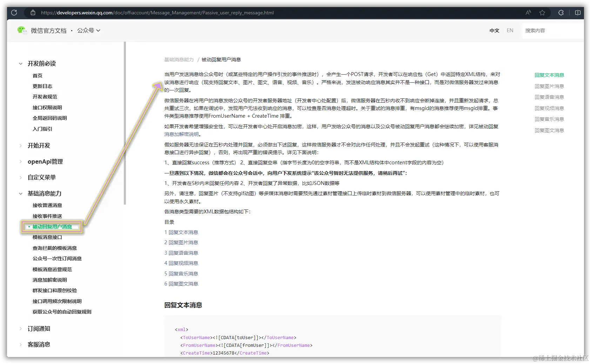The width and height of the screenshot is (591, 364).
Task: View site information via the lock icon
Action: [33, 13]
